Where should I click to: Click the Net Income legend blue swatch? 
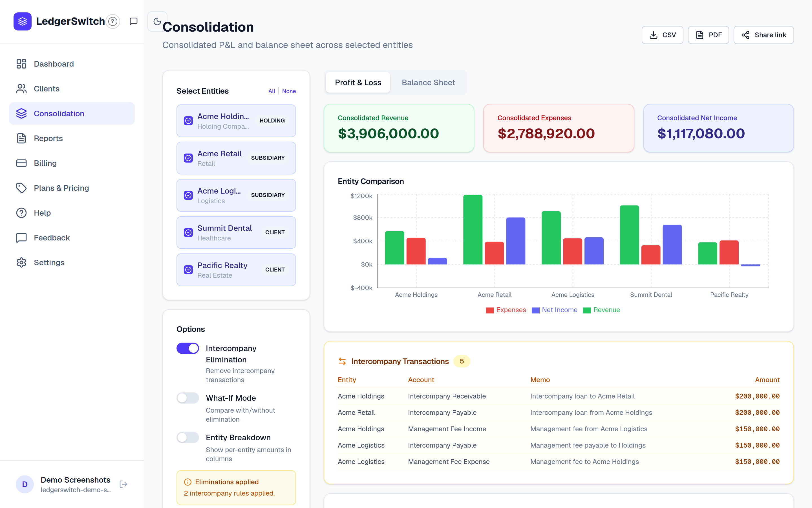[535, 310]
